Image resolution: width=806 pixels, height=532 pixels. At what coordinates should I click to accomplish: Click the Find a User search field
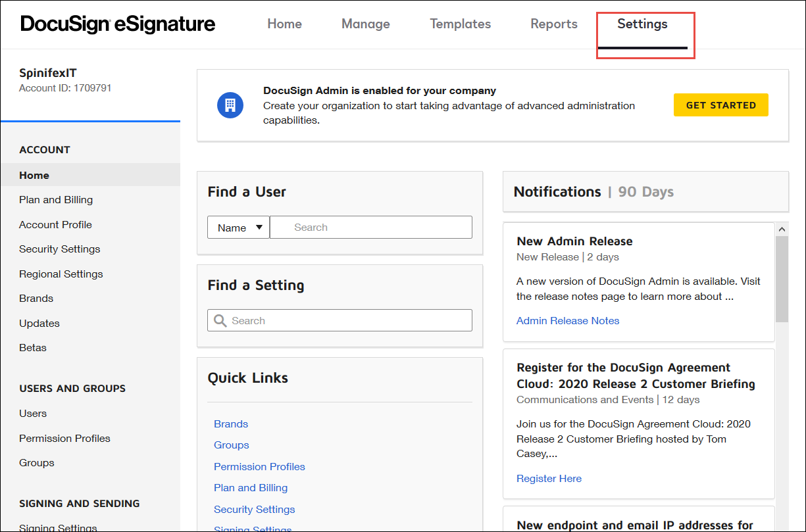[371, 228]
